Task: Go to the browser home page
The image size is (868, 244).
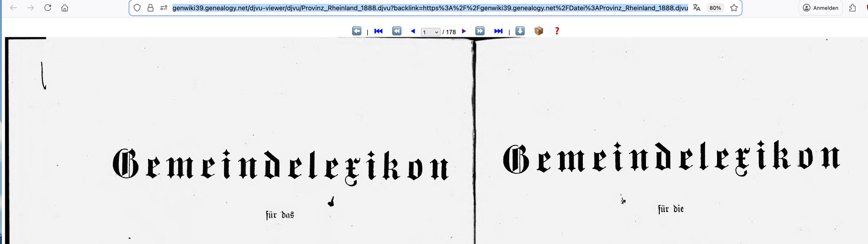Action: pos(65,8)
